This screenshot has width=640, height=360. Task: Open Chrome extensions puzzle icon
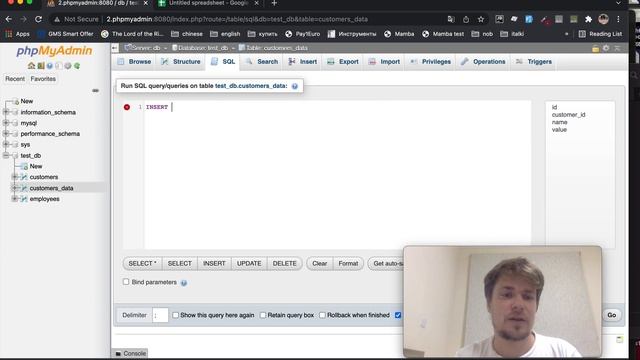pos(588,19)
